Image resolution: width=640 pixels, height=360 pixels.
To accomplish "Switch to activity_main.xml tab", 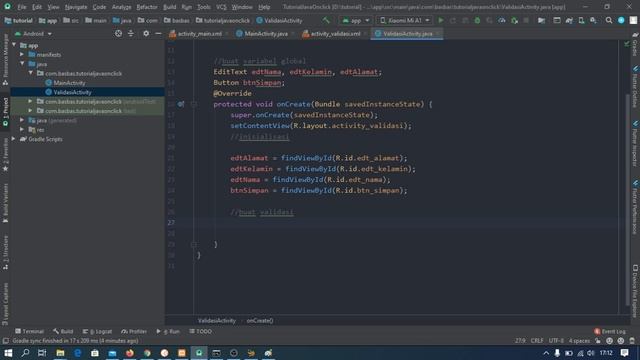I will point(199,33).
